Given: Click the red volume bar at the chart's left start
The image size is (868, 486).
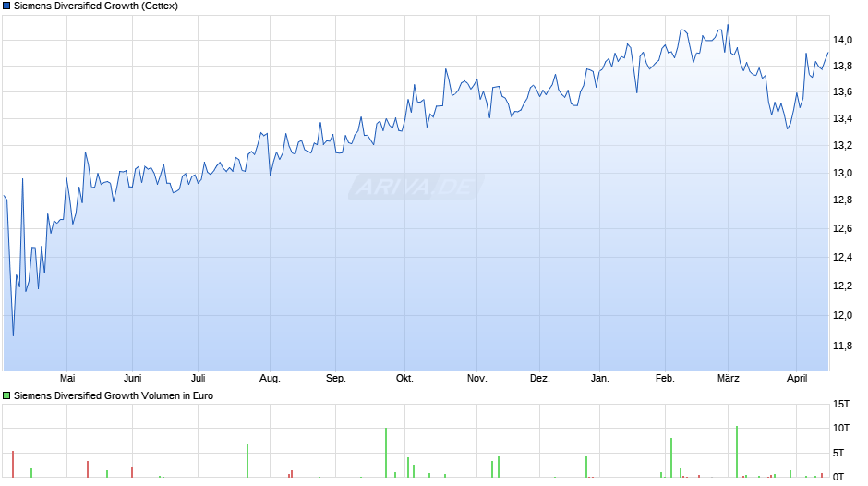Looking at the screenshot, I should coord(13,465).
